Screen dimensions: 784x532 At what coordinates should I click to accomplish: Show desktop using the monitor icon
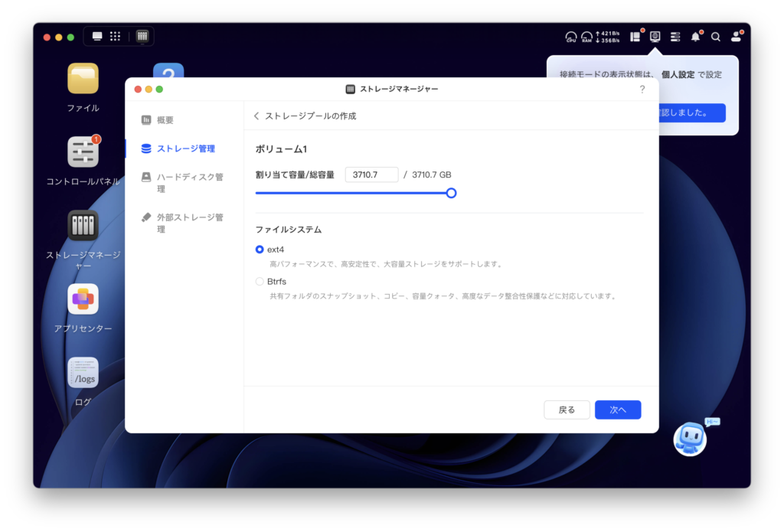click(x=97, y=36)
